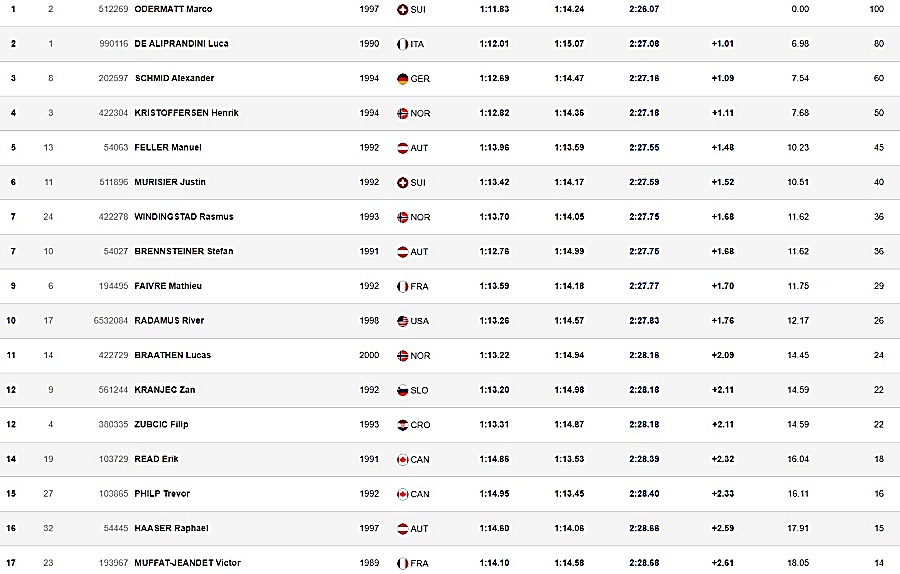Click the Norway flag in KRISTOFFERSEN Henrik row
This screenshot has width=900, height=574.
(402, 114)
